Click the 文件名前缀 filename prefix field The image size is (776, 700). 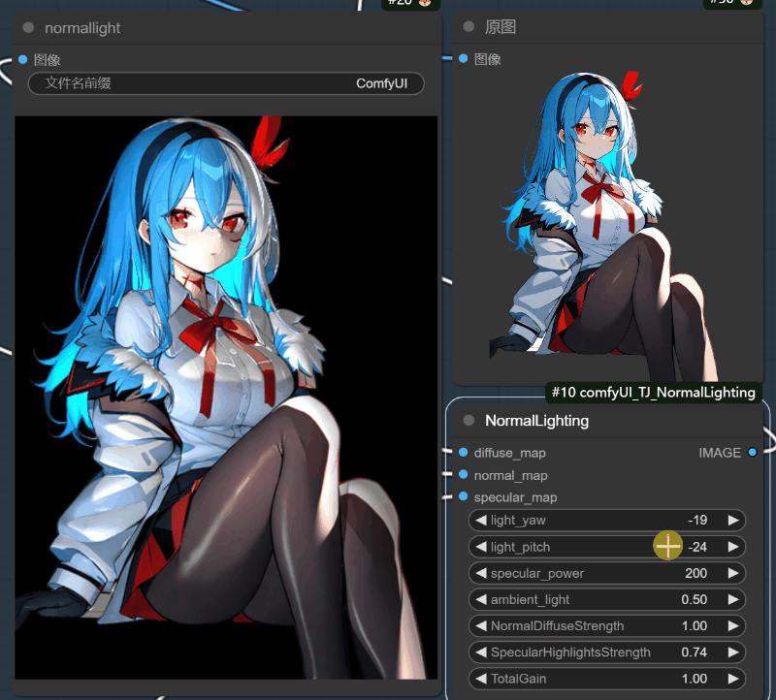click(x=226, y=83)
